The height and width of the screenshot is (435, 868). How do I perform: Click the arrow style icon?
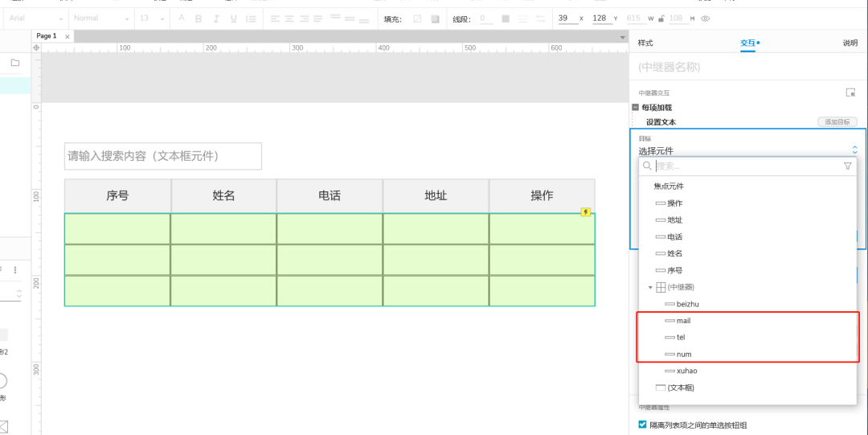tap(541, 18)
